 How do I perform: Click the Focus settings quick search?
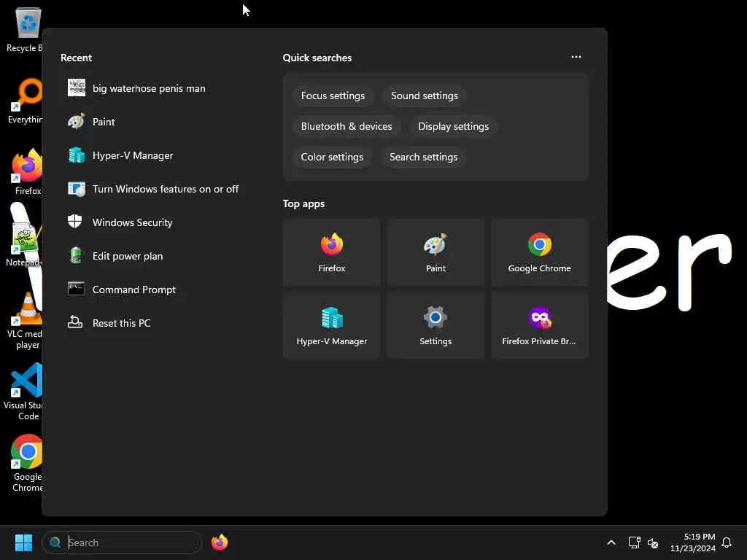point(333,96)
